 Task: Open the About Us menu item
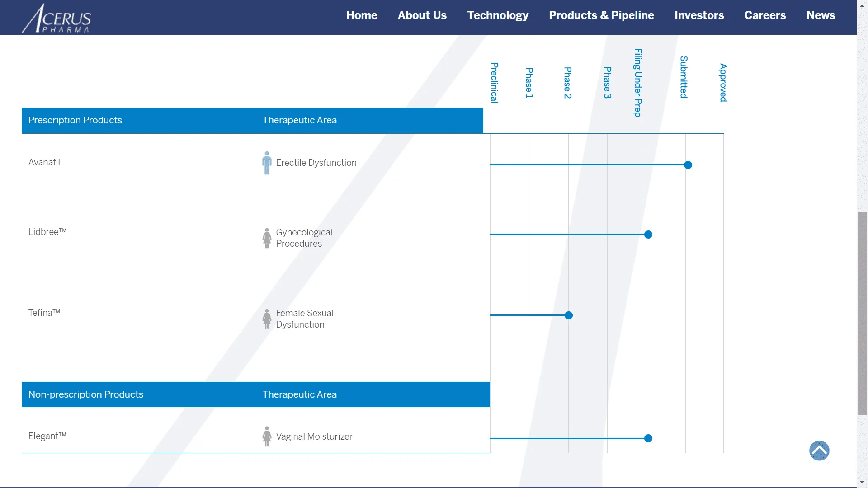pos(422,15)
